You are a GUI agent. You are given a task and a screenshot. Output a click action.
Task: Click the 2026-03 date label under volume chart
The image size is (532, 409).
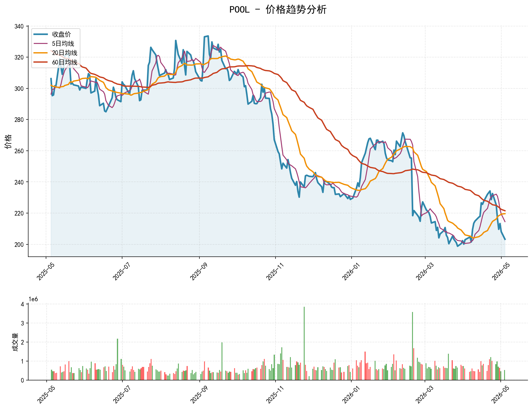(424, 395)
